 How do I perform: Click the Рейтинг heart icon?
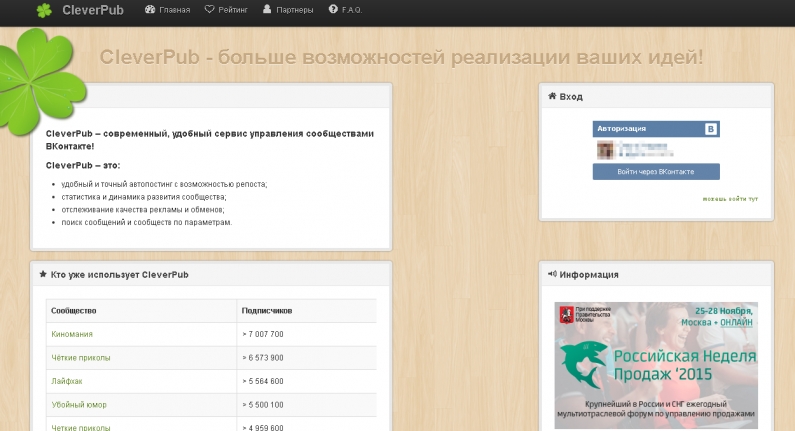[x=209, y=10]
